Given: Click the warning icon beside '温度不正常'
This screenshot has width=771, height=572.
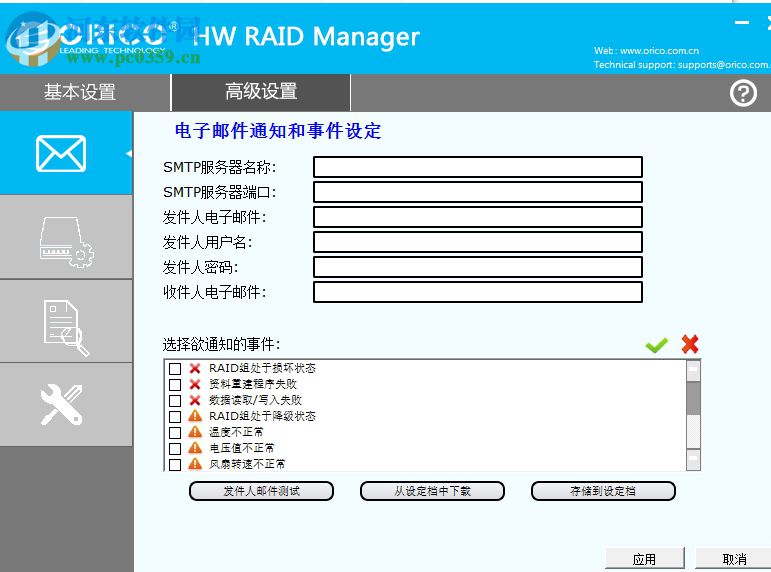Looking at the screenshot, I should 195,432.
